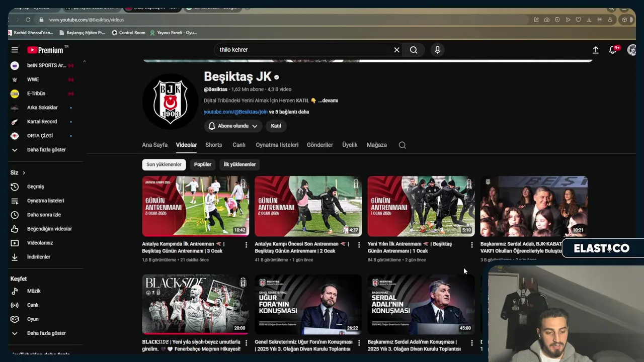Select the Son yüklenenler filter chip
Screen dimensions: 644x362
point(164,164)
